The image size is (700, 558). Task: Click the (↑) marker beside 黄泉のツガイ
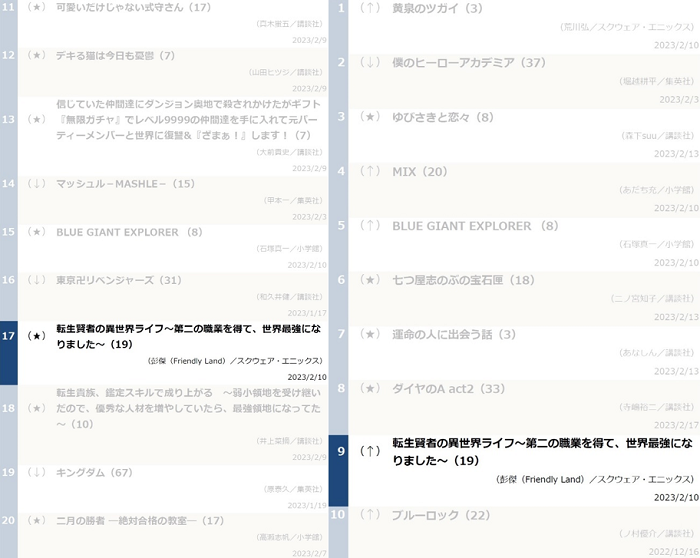pyautogui.click(x=370, y=8)
